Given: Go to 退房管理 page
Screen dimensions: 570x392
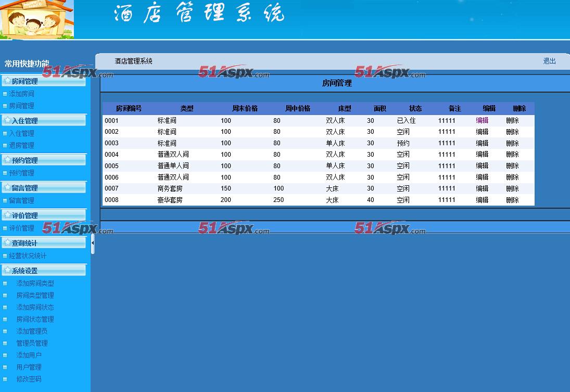Looking at the screenshot, I should [21, 145].
